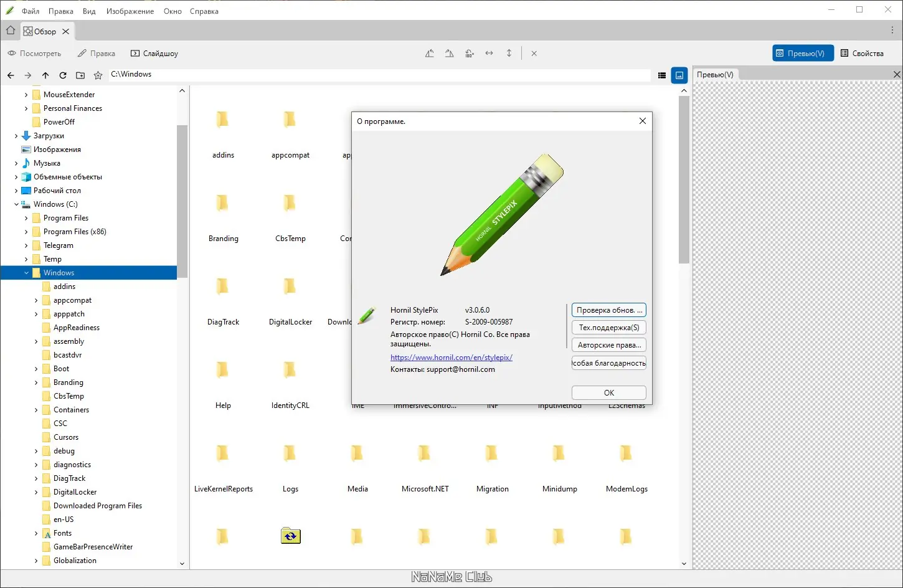
Task: Expand the Музыка tree node
Action: (x=16, y=163)
